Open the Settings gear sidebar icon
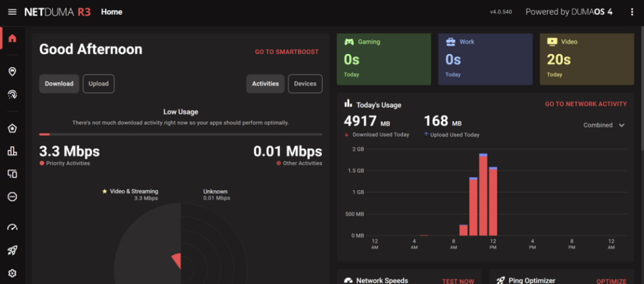This screenshot has height=284, width=644. click(x=12, y=273)
